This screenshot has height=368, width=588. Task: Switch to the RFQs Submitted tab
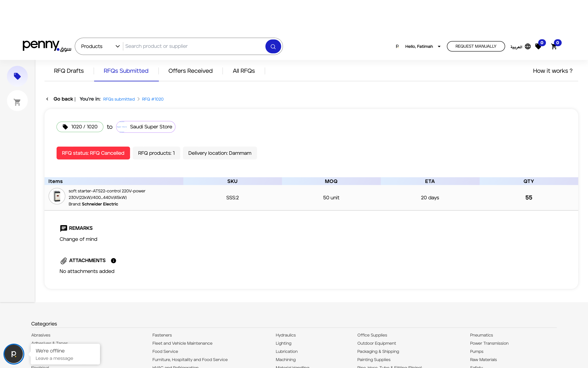(126, 71)
